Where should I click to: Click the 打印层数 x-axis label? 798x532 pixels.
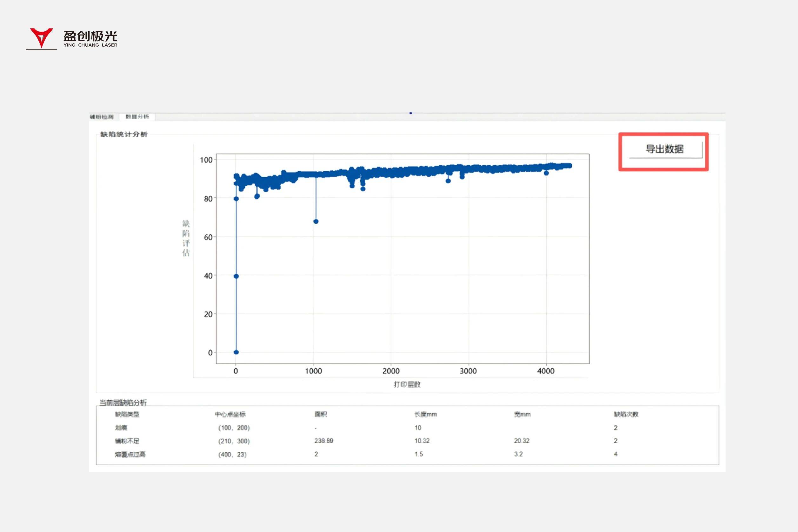click(407, 384)
